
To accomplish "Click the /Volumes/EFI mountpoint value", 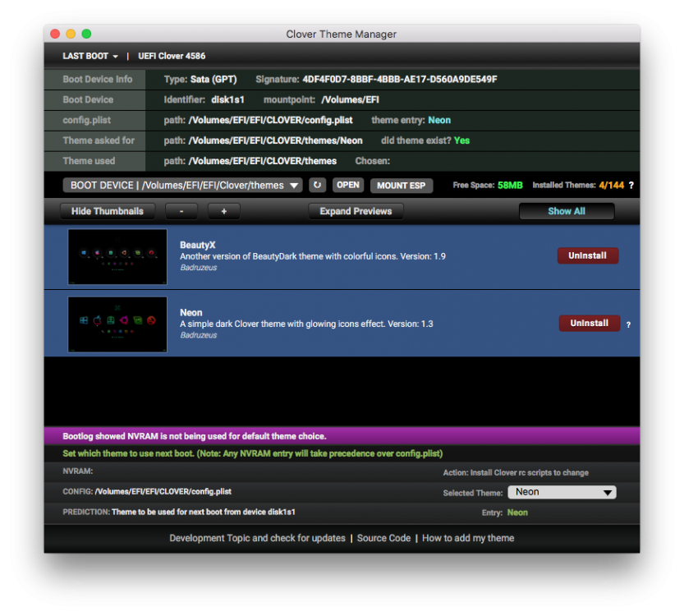I will (x=350, y=100).
